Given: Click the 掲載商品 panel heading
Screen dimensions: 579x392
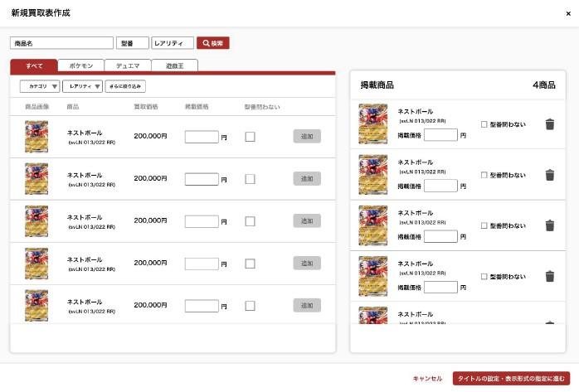Looking at the screenshot, I should [x=377, y=85].
